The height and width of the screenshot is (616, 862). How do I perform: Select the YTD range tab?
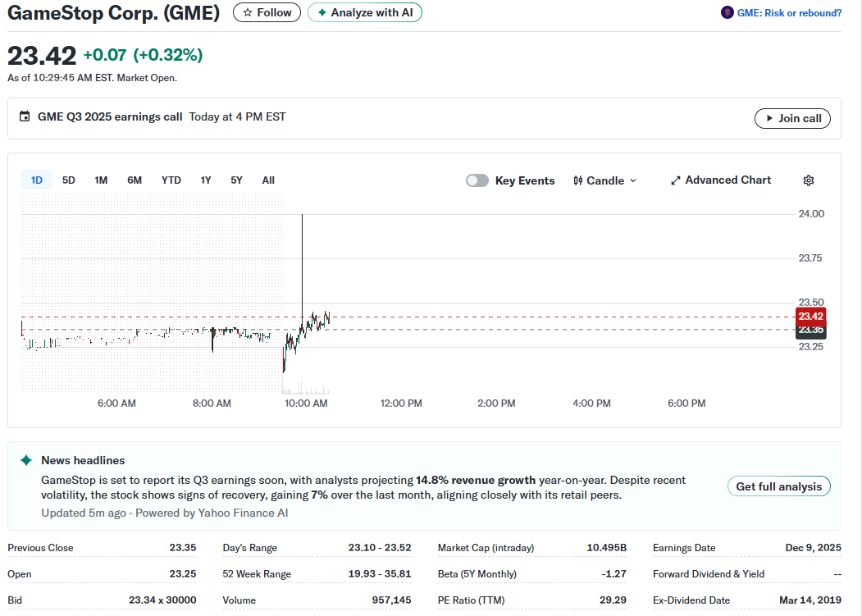pyautogui.click(x=171, y=180)
